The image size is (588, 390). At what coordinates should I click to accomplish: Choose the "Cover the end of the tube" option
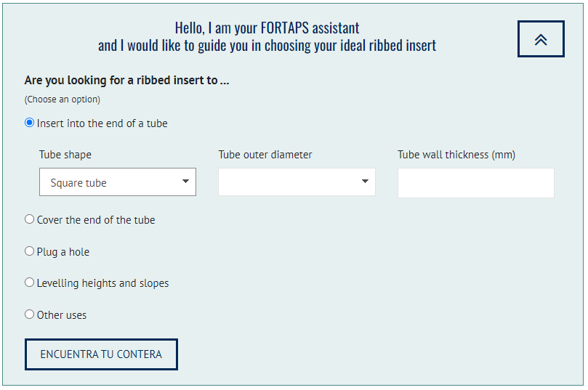(30, 219)
